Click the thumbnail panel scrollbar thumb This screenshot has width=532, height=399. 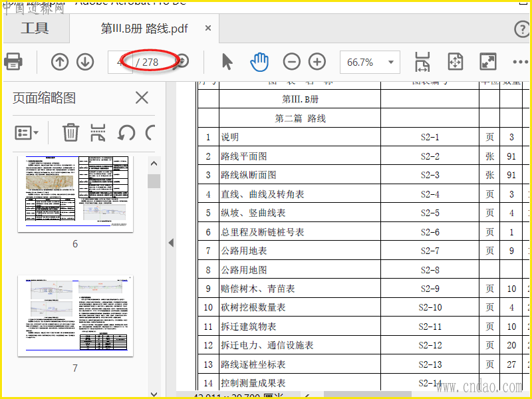coord(154,181)
